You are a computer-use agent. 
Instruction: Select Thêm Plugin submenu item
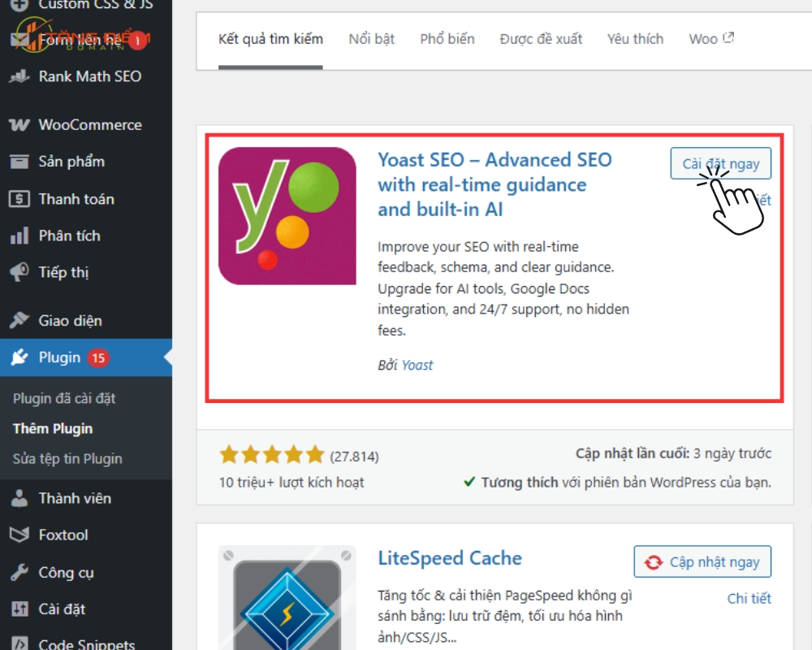[x=53, y=429]
